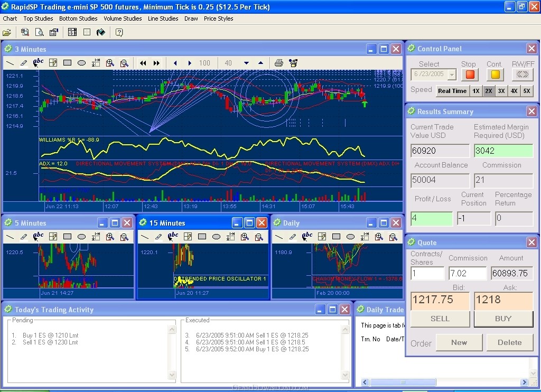
Task: Click fast forward double-arrow in 3 Minutes chart
Action: coord(156,63)
